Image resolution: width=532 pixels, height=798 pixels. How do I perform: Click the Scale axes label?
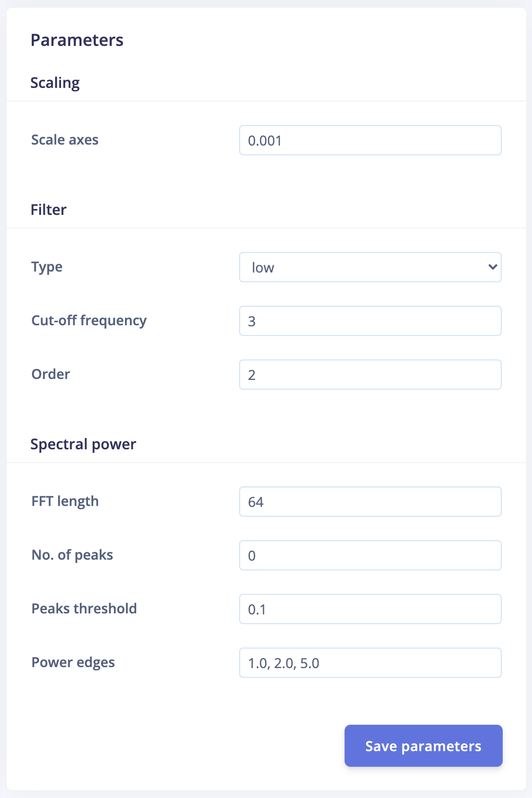coord(65,140)
